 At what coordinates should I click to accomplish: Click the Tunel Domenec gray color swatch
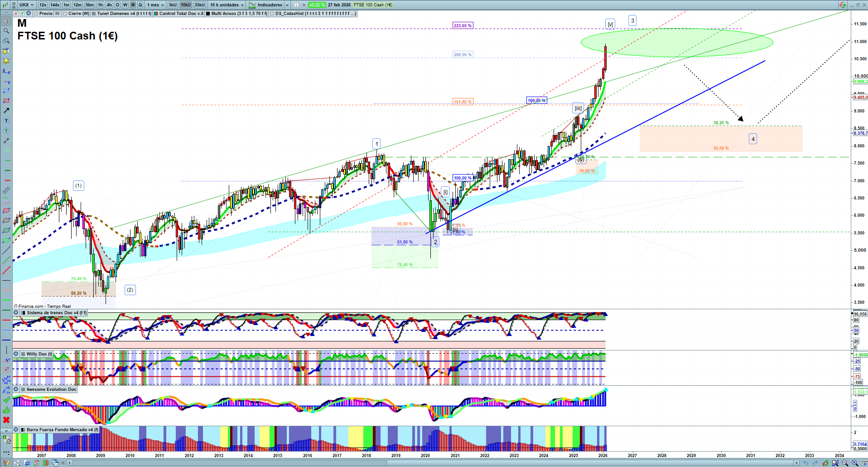pos(94,14)
